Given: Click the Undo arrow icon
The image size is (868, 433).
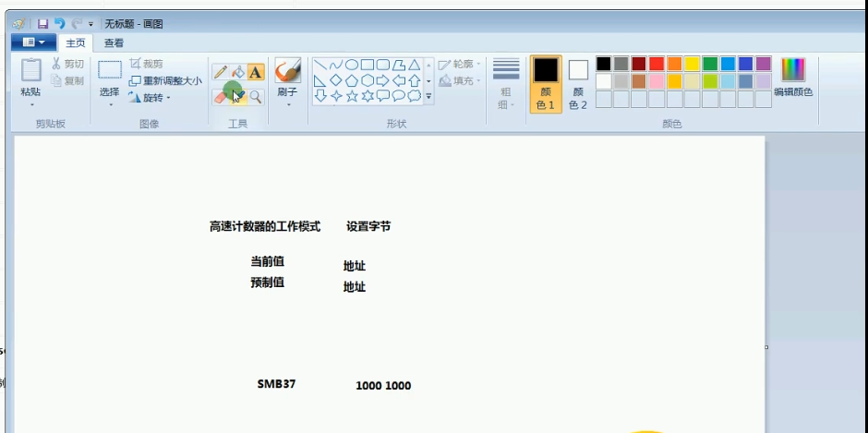Looking at the screenshot, I should click(x=60, y=24).
